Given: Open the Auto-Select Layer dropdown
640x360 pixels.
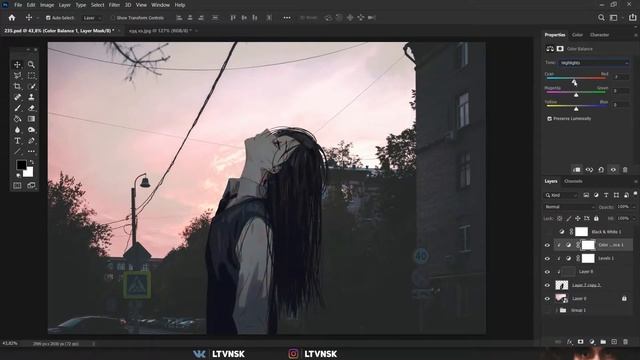Looking at the screenshot, I should 91,18.
